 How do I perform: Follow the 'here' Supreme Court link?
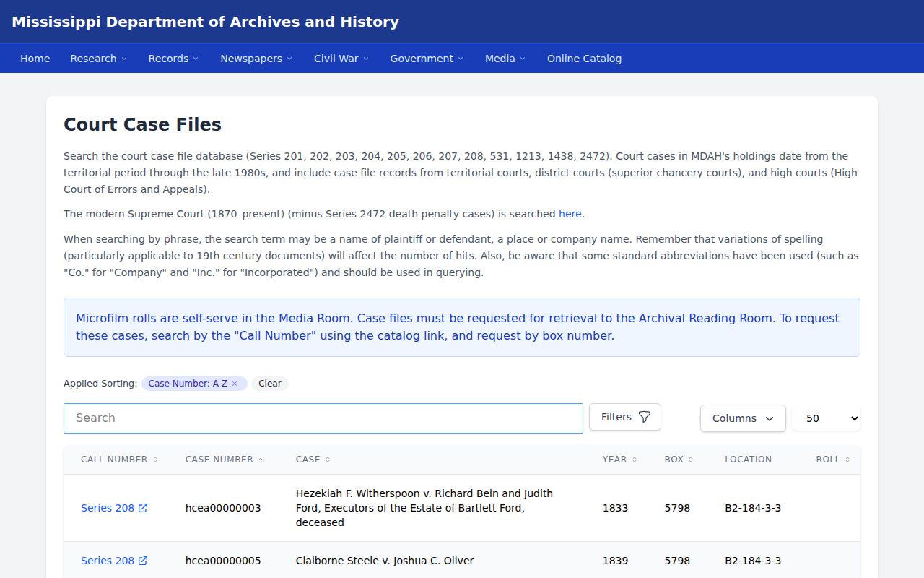570,214
